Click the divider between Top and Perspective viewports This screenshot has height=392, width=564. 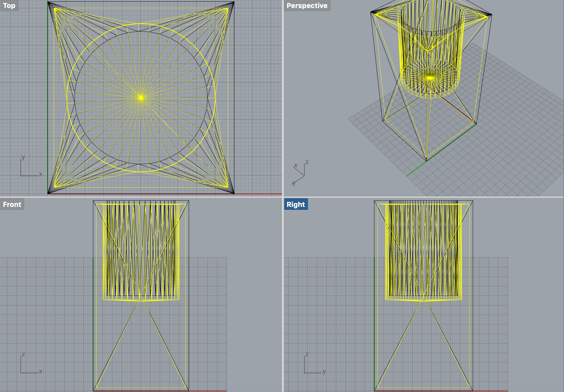(283, 98)
